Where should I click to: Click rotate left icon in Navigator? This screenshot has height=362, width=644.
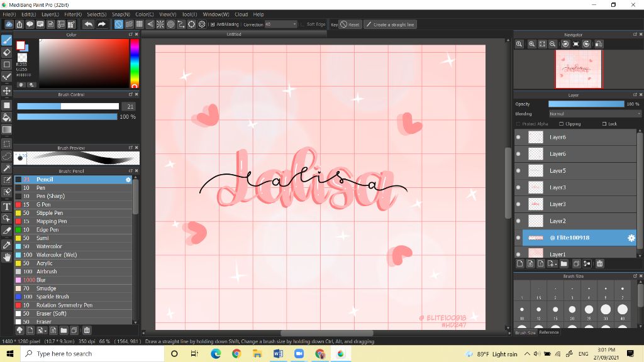point(565,44)
